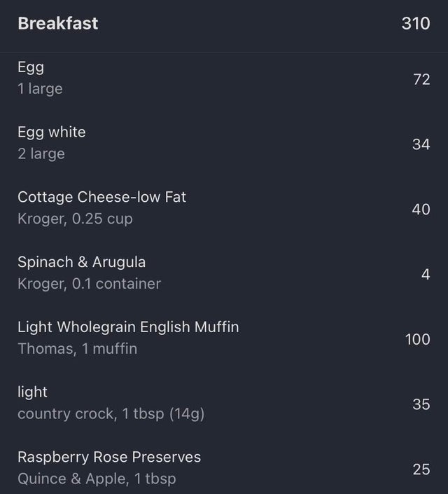The width and height of the screenshot is (448, 494).
Task: Tap the '1 large' serving text
Action: [x=40, y=88]
